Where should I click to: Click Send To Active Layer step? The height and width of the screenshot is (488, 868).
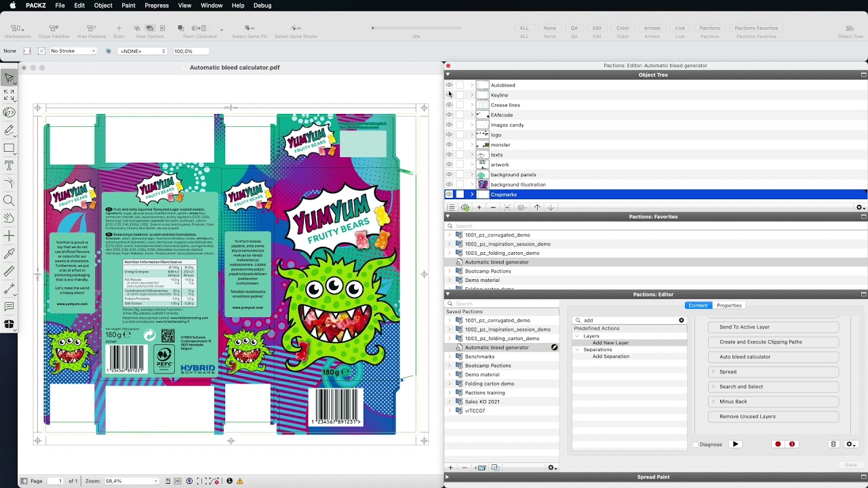[774, 327]
